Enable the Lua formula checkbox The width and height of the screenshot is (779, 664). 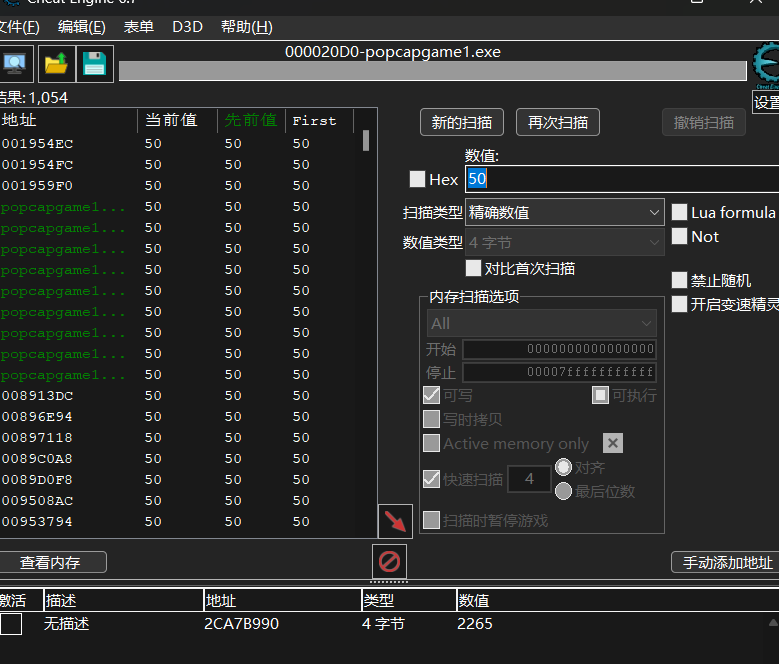click(679, 212)
